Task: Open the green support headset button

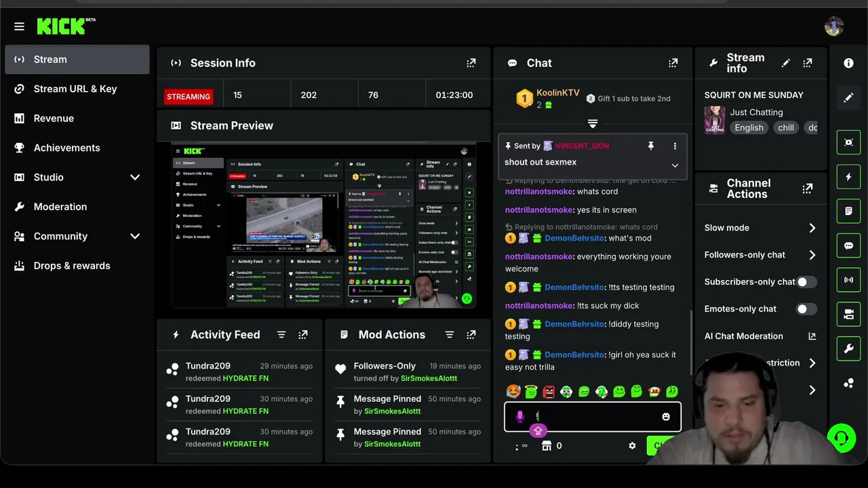Action: [842, 438]
